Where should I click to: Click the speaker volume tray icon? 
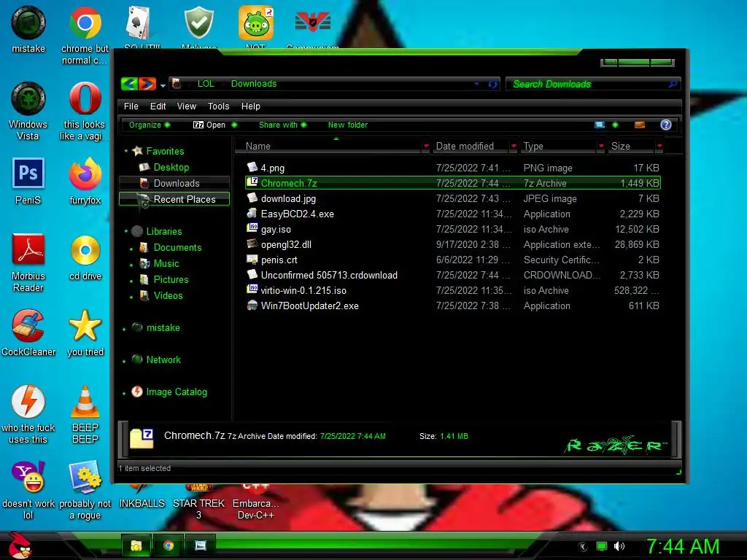[x=619, y=546]
